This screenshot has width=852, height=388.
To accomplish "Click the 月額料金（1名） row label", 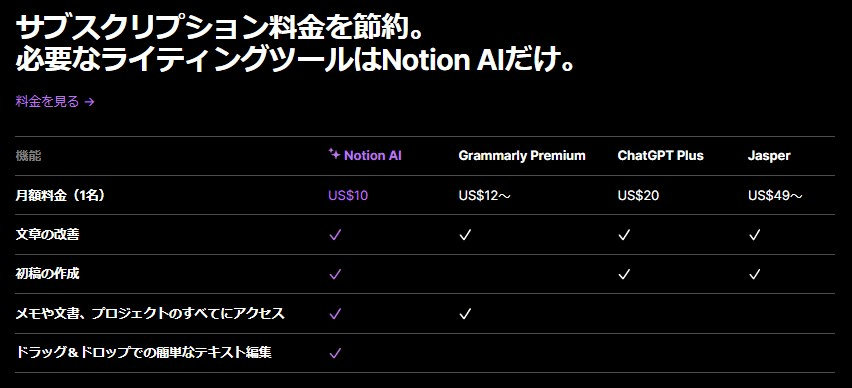I will [x=60, y=196].
